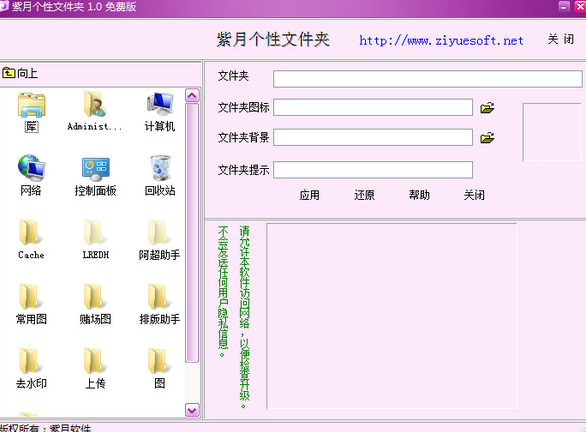Click 关 闭 in the header

coord(561,39)
